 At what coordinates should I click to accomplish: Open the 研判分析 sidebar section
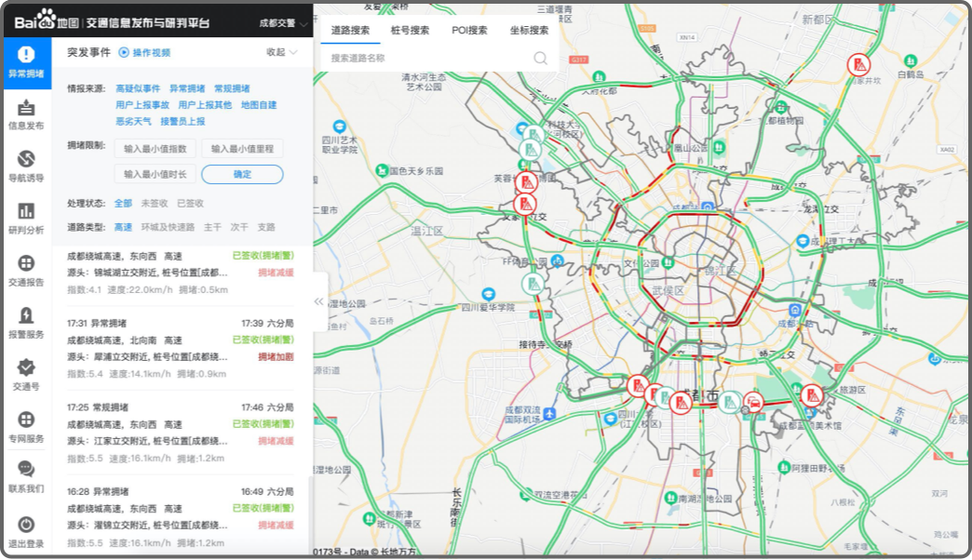click(26, 219)
